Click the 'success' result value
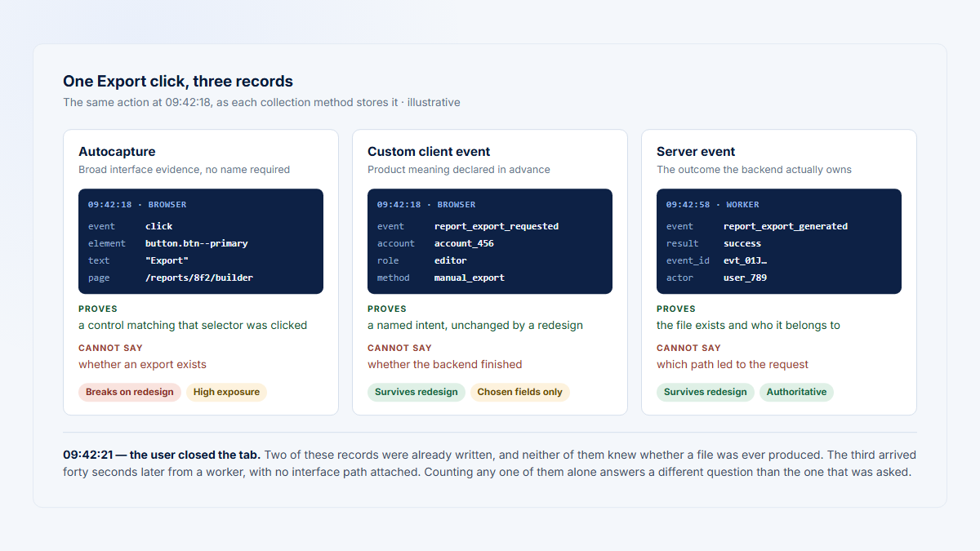 (x=742, y=243)
